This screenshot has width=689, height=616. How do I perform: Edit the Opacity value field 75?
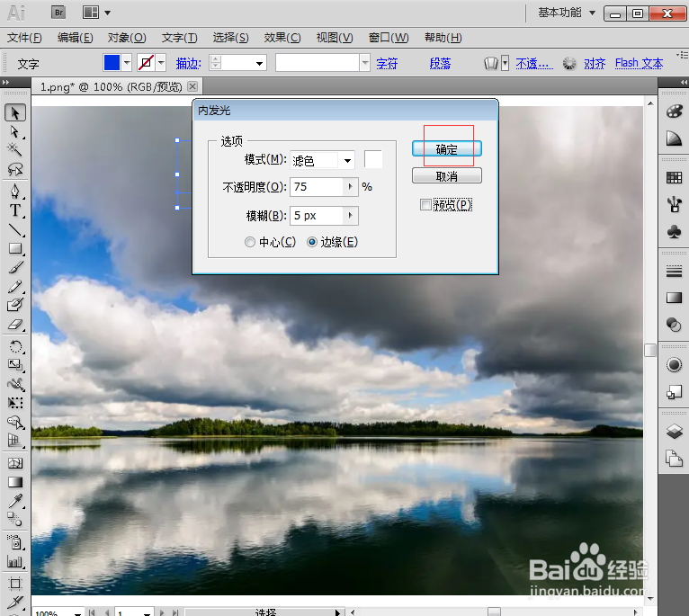(317, 187)
